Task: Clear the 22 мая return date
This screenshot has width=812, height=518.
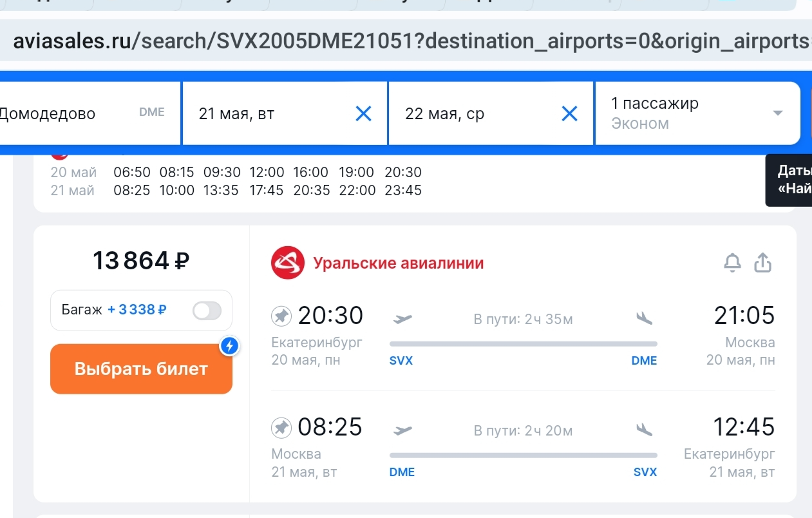Action: tap(569, 114)
